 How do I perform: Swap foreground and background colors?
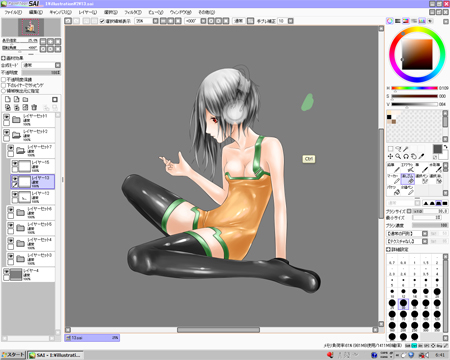445,147
